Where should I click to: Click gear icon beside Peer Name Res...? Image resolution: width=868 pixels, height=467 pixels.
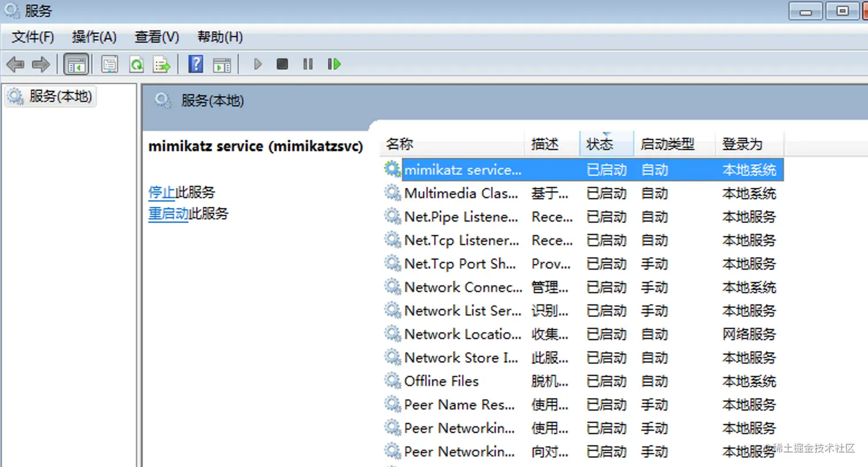[x=392, y=404]
